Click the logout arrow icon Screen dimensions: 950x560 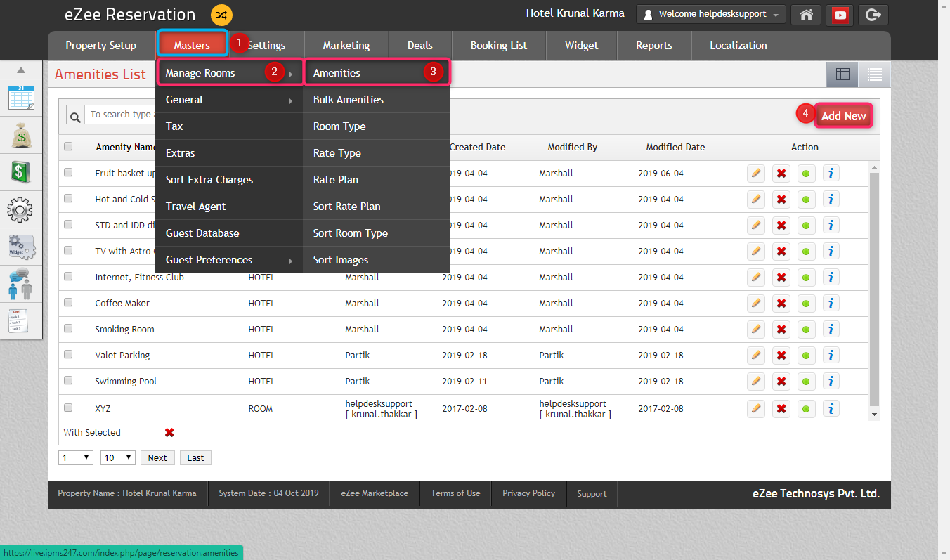tap(873, 15)
